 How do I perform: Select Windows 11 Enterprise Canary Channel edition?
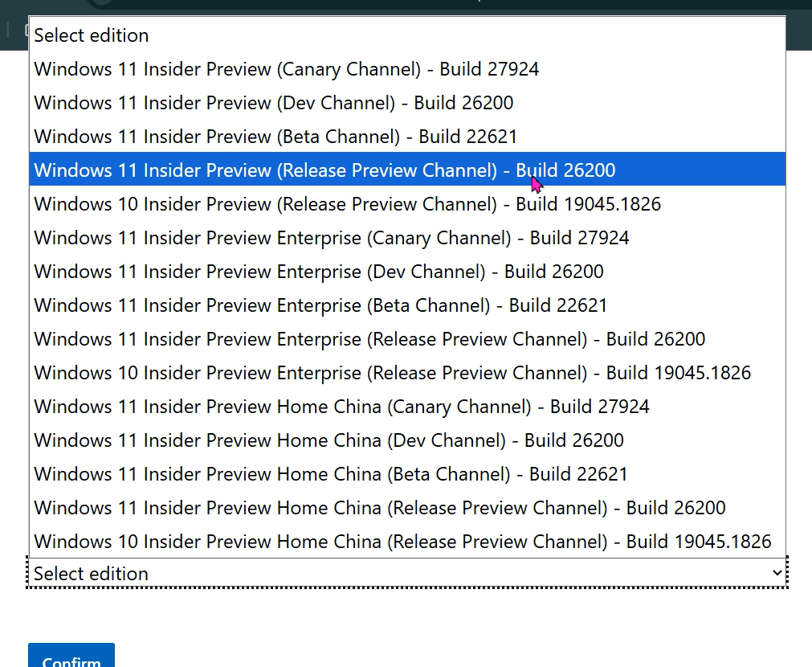point(331,238)
